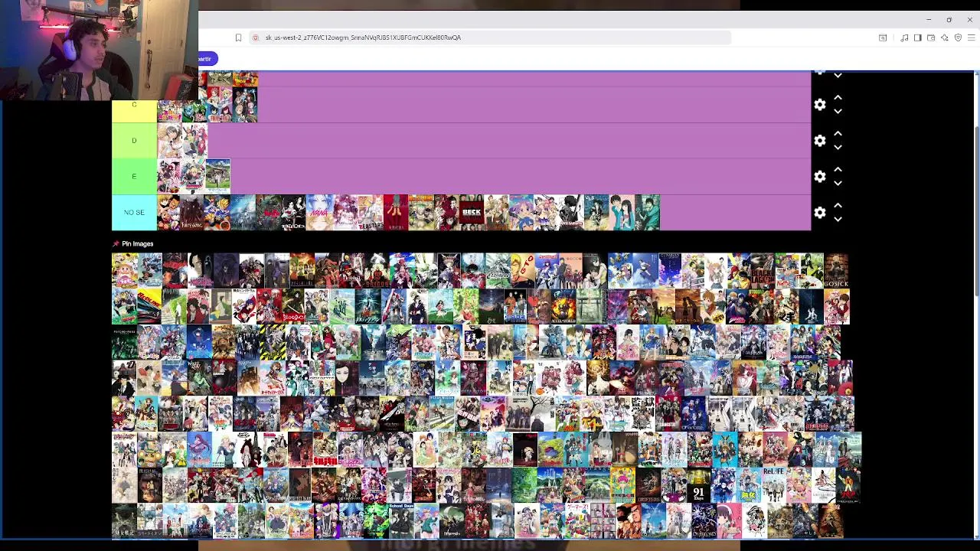Image resolution: width=980 pixels, height=551 pixels.
Task: Open the browser picture-in-picture toolbar icon
Action: coord(883,37)
